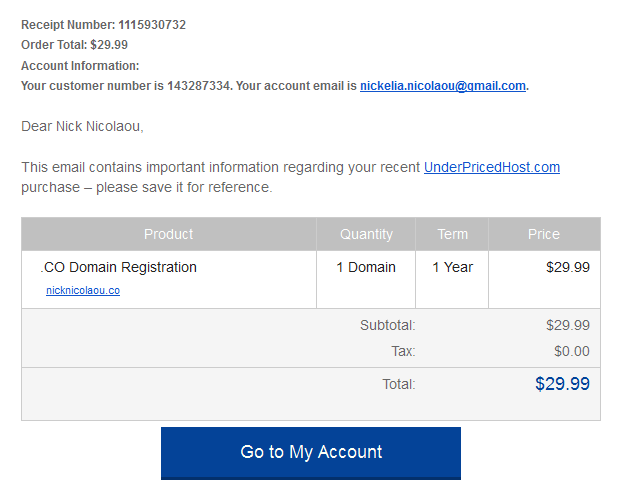Select the .CO Domain Registration product text
The width and height of the screenshot is (620, 493).
[118, 267]
